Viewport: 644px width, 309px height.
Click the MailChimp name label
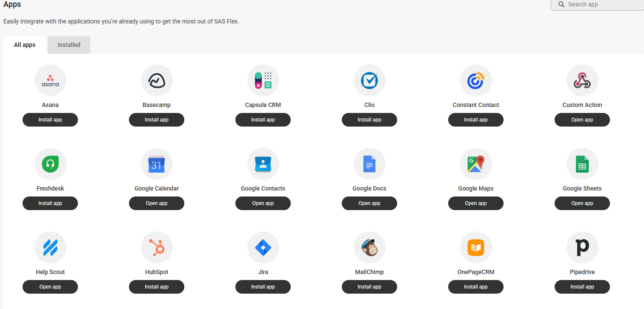[x=369, y=272]
